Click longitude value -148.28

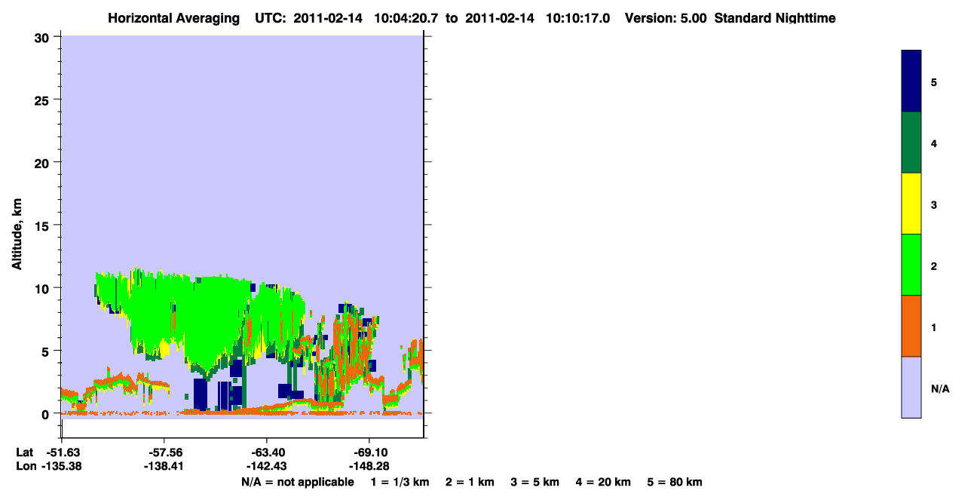tap(369, 467)
